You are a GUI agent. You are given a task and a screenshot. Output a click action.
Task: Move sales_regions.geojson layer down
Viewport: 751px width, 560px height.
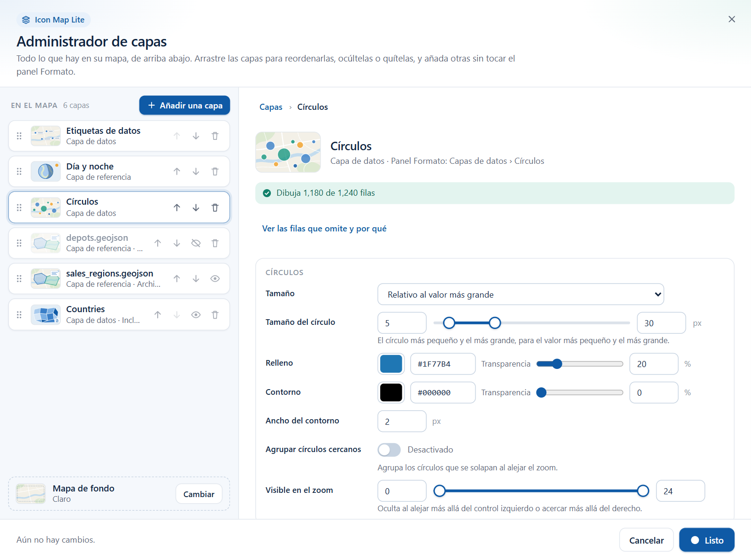tap(196, 279)
